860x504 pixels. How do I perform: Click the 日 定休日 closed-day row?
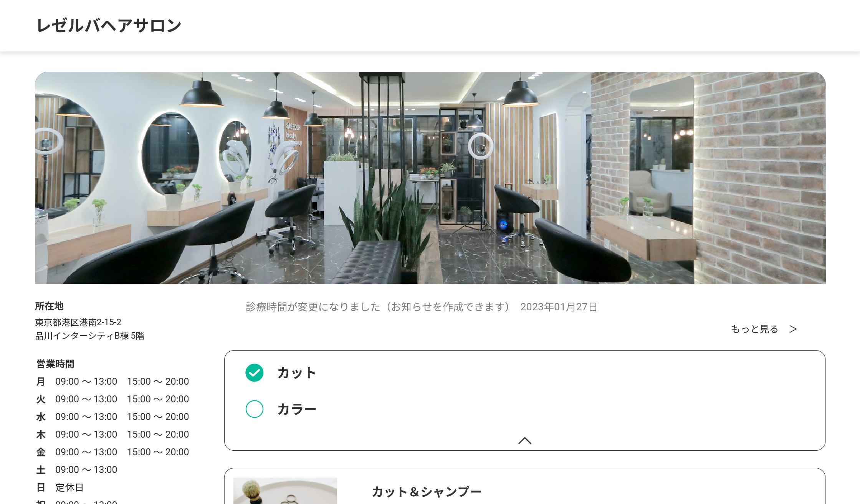click(x=60, y=488)
